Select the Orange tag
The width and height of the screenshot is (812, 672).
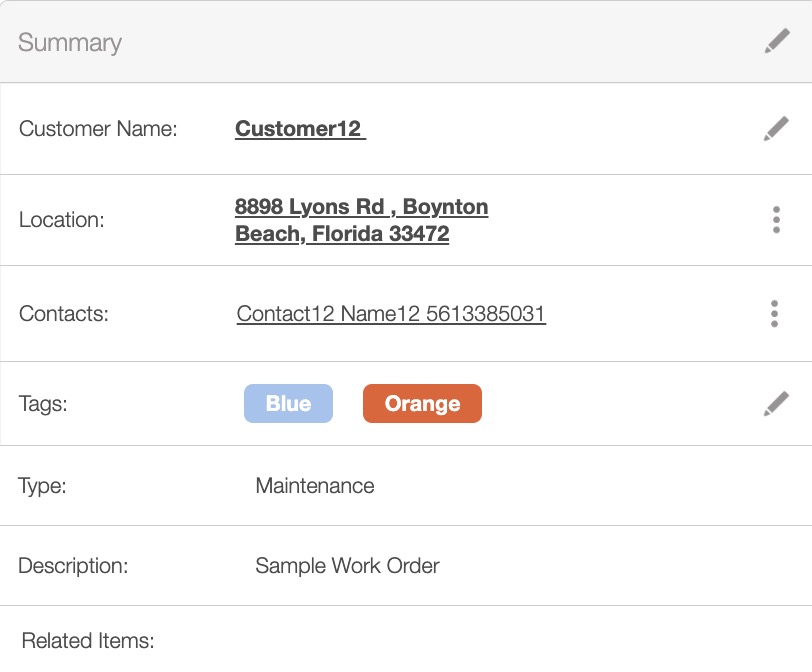point(422,404)
